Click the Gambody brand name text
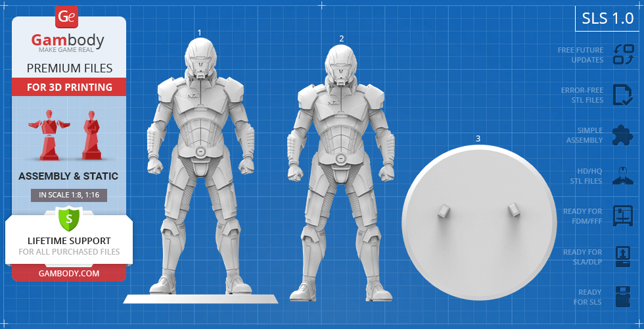The width and height of the screenshot is (644, 329). pos(68,41)
